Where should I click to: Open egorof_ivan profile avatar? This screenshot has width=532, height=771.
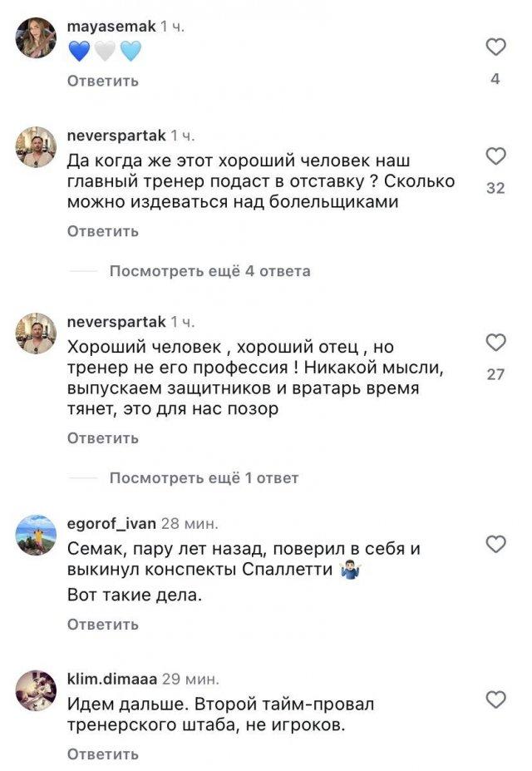36,536
